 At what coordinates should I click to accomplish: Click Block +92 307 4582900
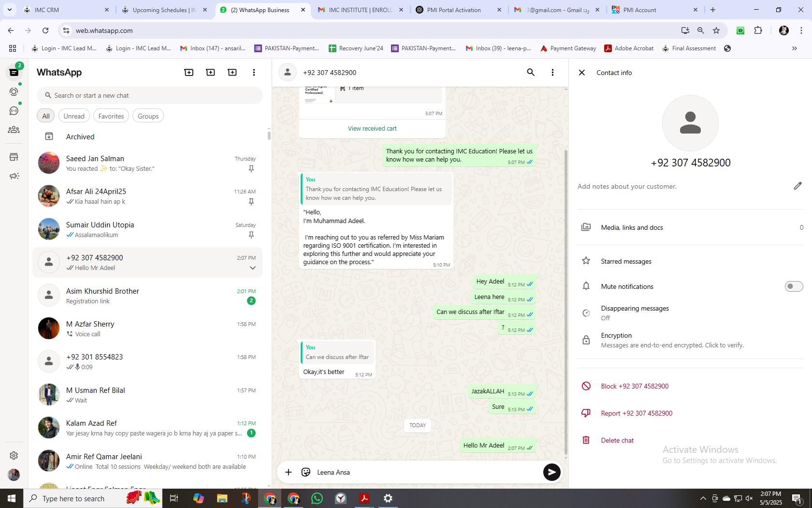(x=635, y=386)
